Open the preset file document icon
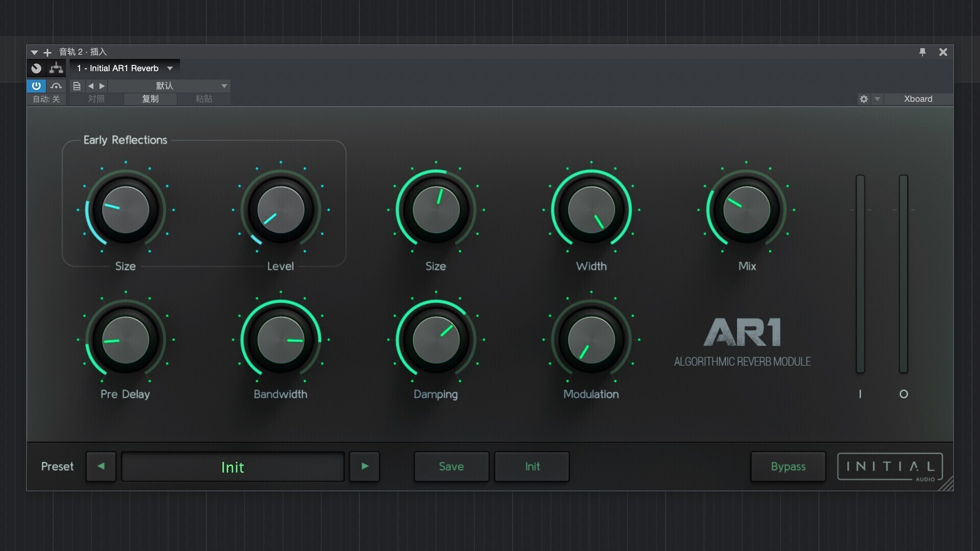Viewport: 980px width, 551px height. coord(77,86)
